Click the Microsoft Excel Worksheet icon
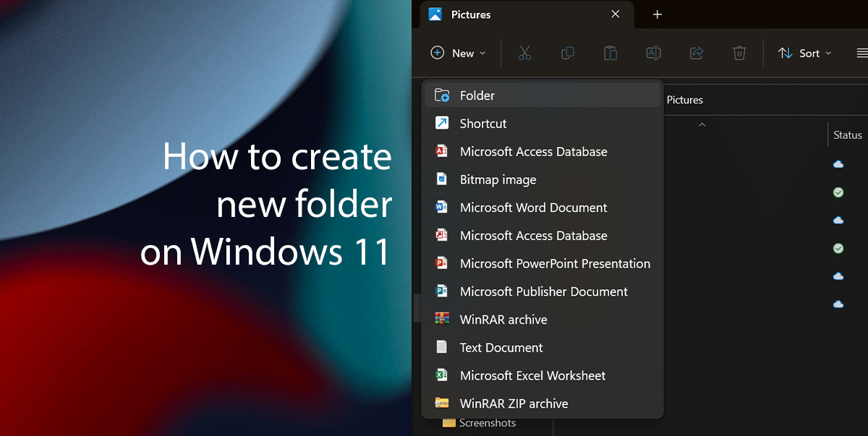The width and height of the screenshot is (868, 436). 442,375
